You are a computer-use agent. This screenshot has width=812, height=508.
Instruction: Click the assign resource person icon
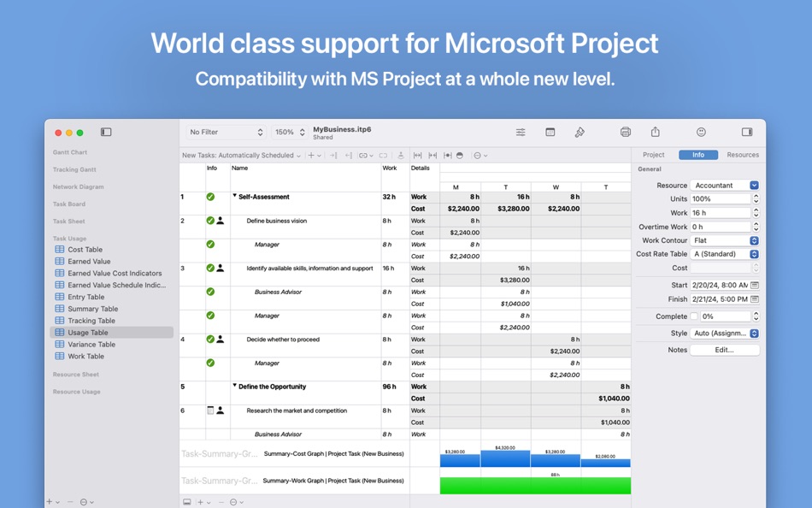pos(400,156)
